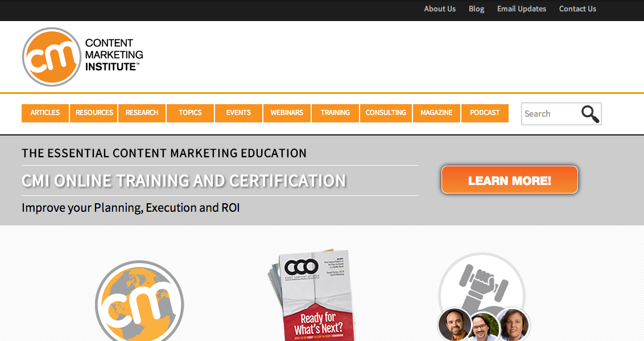Click the dumbbell fist training icon
Image resolution: width=644 pixels, height=341 pixels.
tap(482, 284)
